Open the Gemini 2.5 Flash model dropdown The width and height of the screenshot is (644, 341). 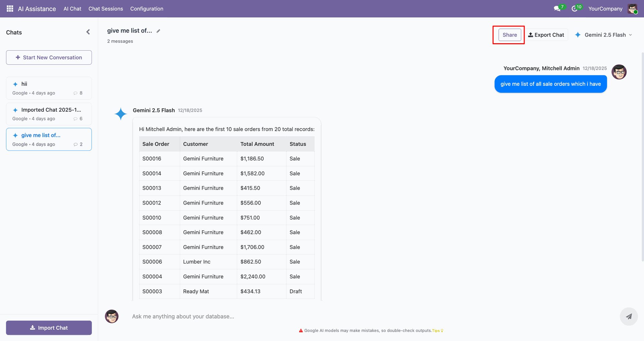pos(604,35)
